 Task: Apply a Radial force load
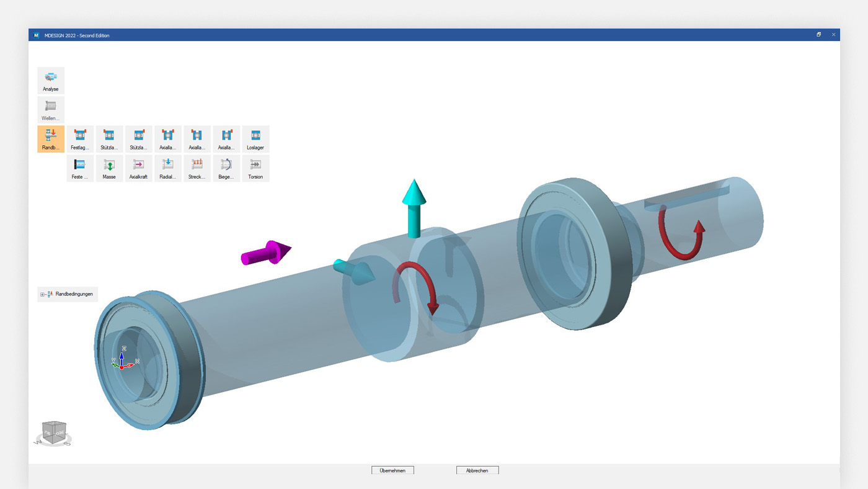click(167, 168)
